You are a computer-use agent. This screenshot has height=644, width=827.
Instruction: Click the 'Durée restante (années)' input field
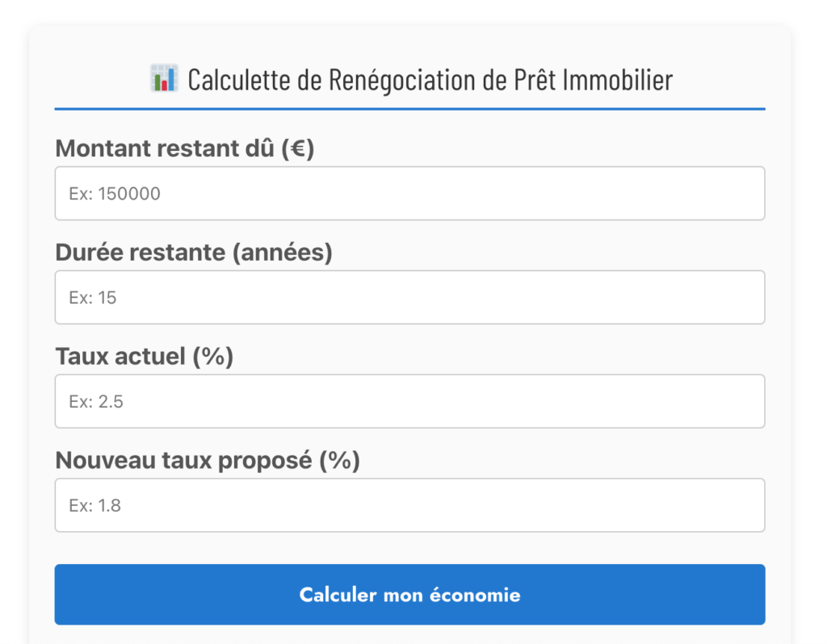pos(409,297)
